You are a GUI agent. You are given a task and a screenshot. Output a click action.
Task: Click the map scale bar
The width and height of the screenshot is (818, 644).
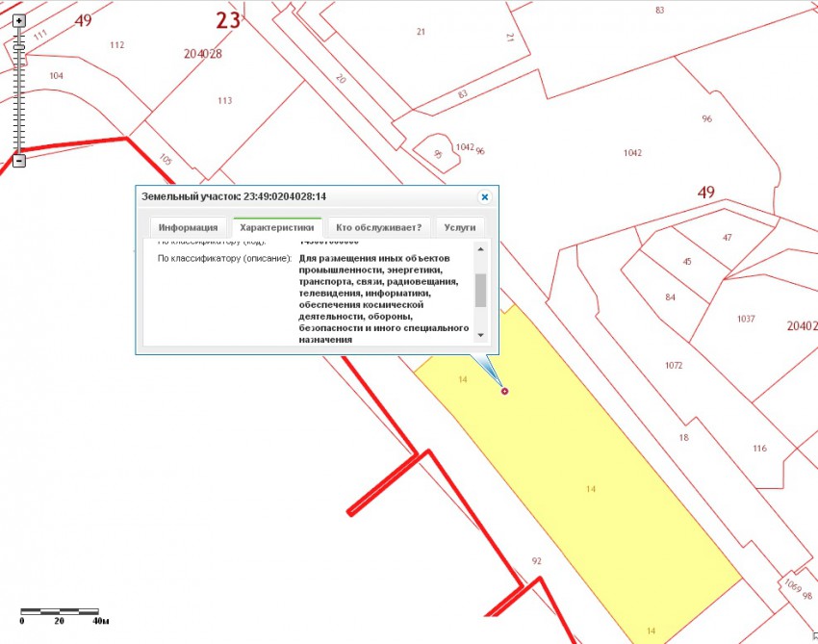pos(59,611)
